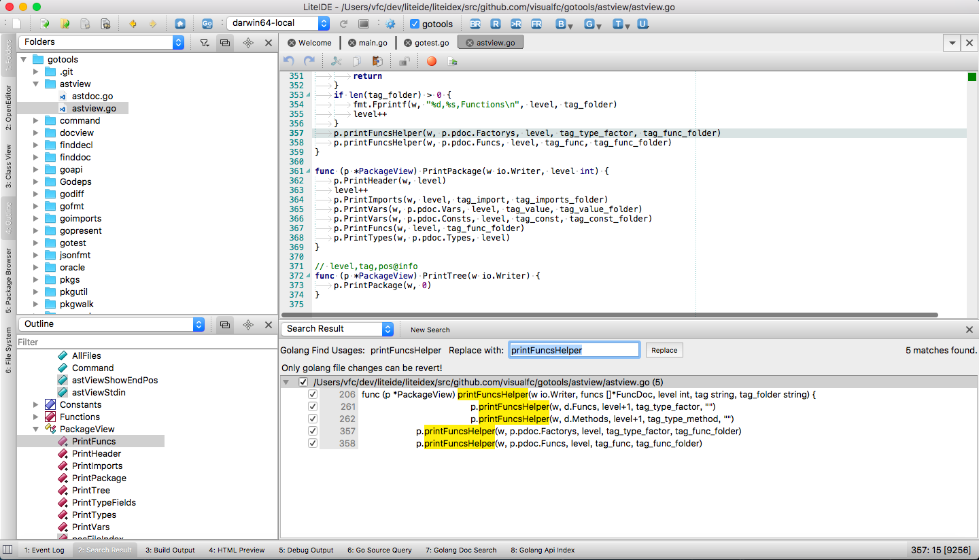The width and height of the screenshot is (979, 560).
Task: Toggle breakpoint with the red circle icon
Action: tap(431, 61)
